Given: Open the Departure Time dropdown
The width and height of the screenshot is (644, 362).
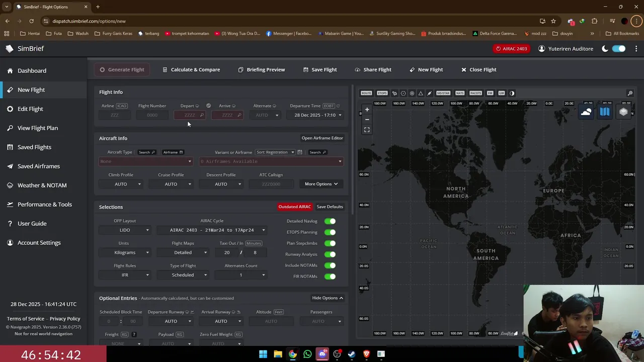Looking at the screenshot, I should pos(315,115).
